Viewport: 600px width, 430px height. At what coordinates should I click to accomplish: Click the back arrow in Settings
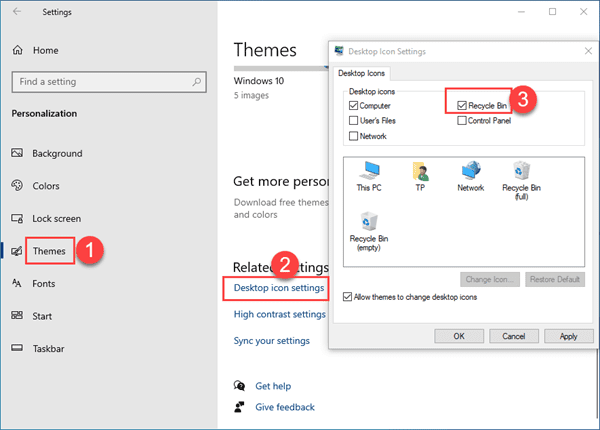click(x=17, y=12)
